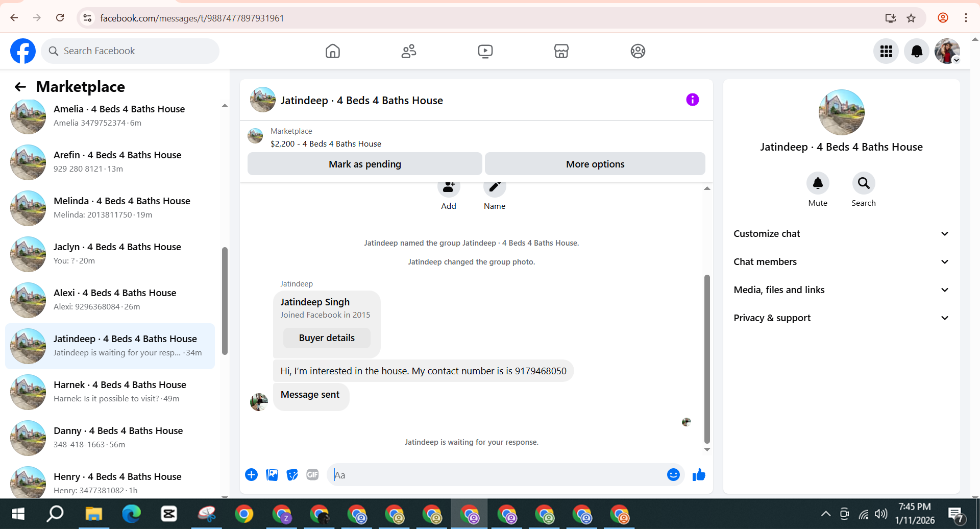980x529 pixels.
Task: Open the Friends icon in top navigation
Action: [x=409, y=51]
